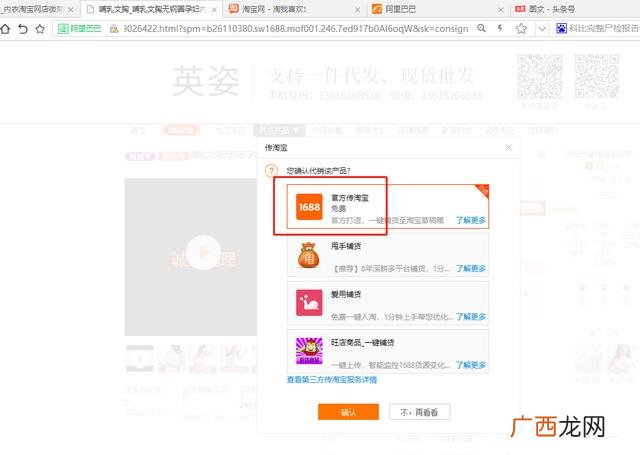Select the 爱用铺货 option
640x455 pixels.
coord(387,303)
